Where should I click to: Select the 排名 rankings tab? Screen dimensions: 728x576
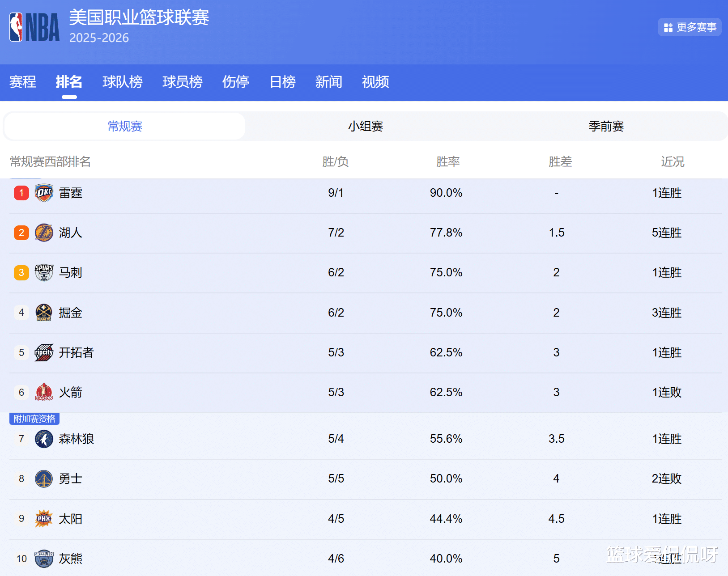pos(69,82)
